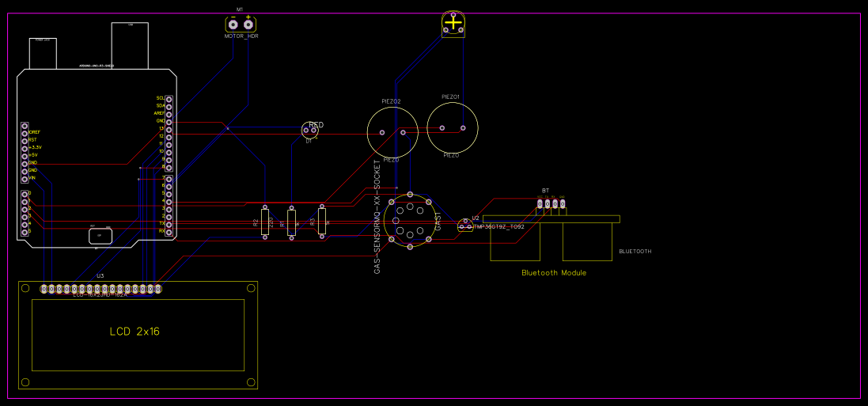
Task: Click the Arduino +5V pin pad
Action: [x=25, y=156]
